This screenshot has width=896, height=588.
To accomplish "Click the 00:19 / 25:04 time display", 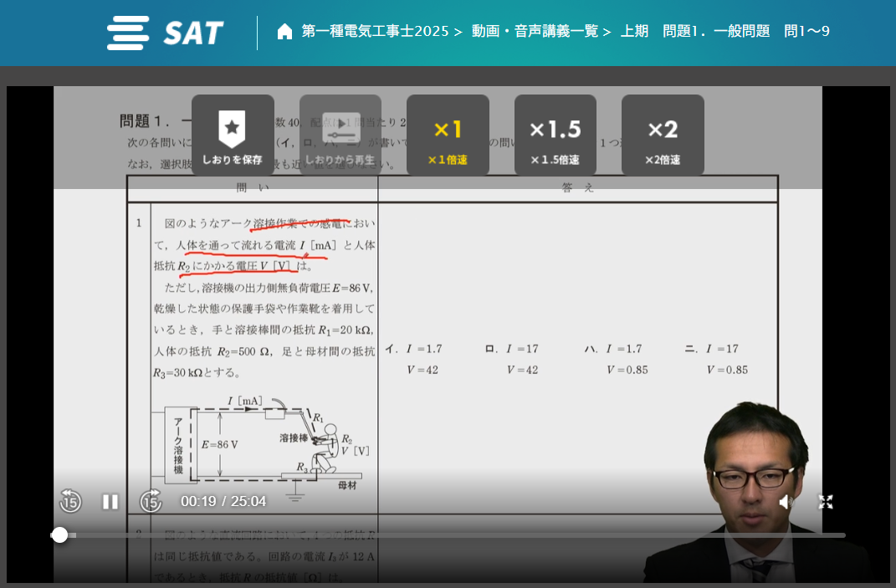I will pos(223,501).
